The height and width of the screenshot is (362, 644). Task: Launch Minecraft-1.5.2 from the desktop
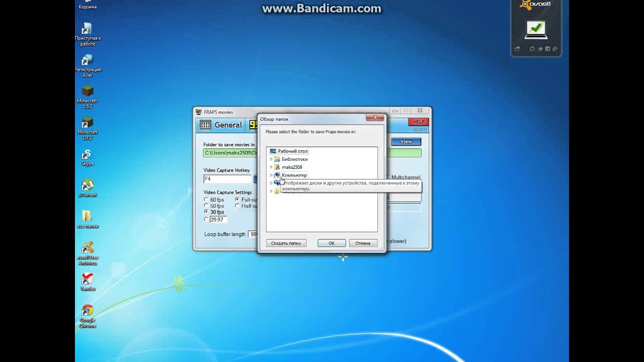click(x=88, y=97)
